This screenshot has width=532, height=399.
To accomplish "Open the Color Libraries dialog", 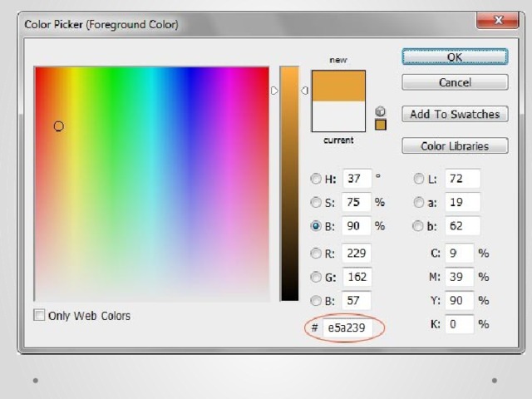I will click(x=455, y=145).
